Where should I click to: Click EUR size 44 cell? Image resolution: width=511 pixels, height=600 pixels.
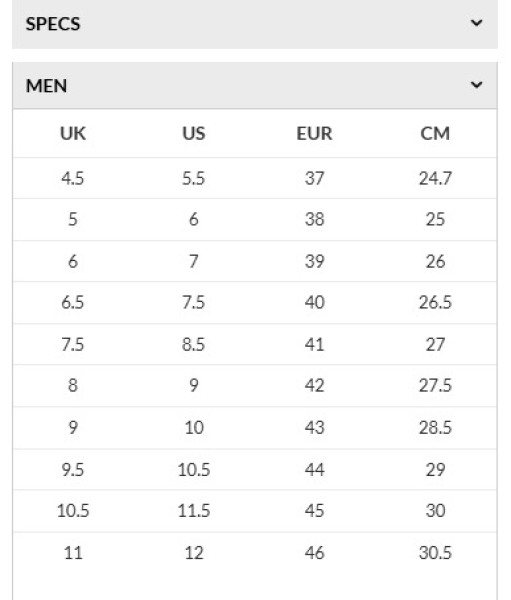(314, 470)
